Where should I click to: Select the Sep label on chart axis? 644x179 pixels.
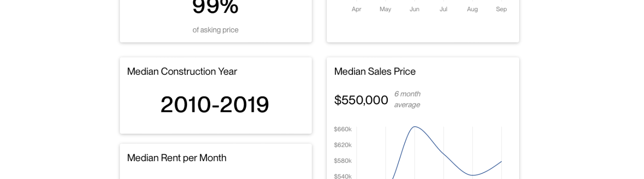(501, 9)
